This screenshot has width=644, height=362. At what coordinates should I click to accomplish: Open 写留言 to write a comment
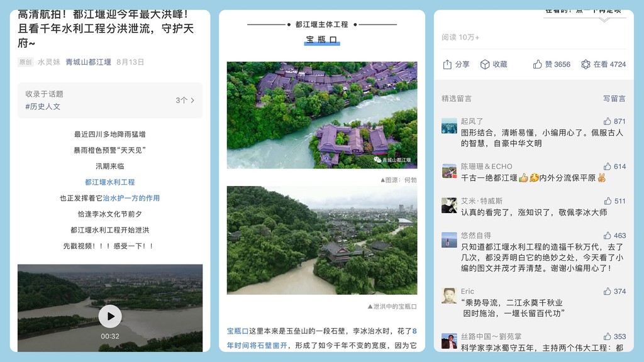[614, 99]
